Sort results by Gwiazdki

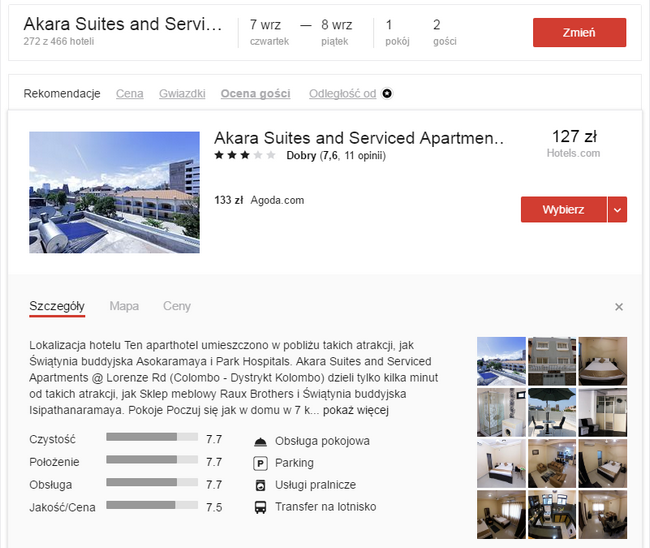(181, 94)
